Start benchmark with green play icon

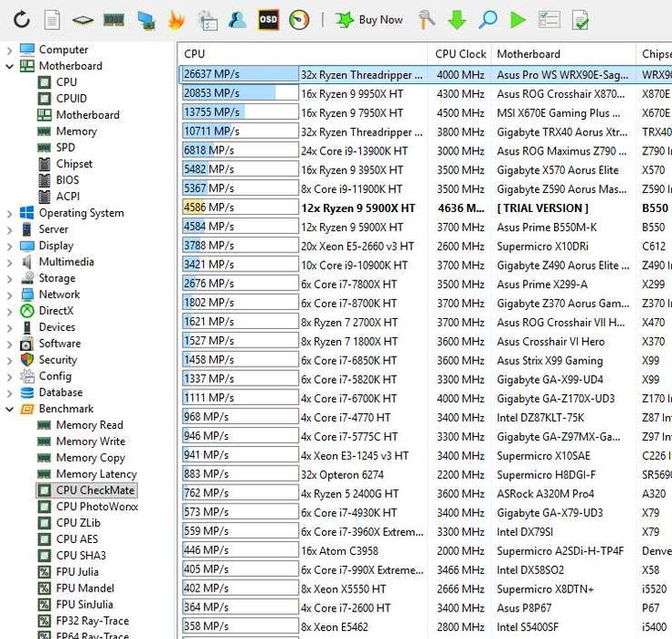518,20
